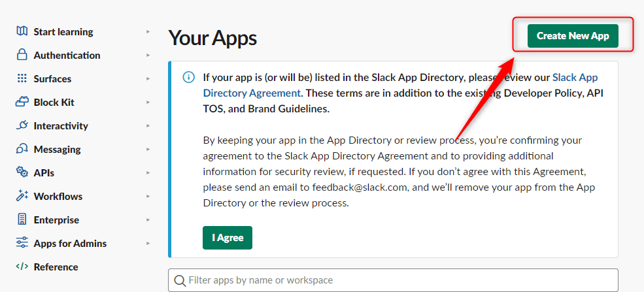Open the APIs menu item
Viewport: 644px width, 292px height.
(44, 172)
